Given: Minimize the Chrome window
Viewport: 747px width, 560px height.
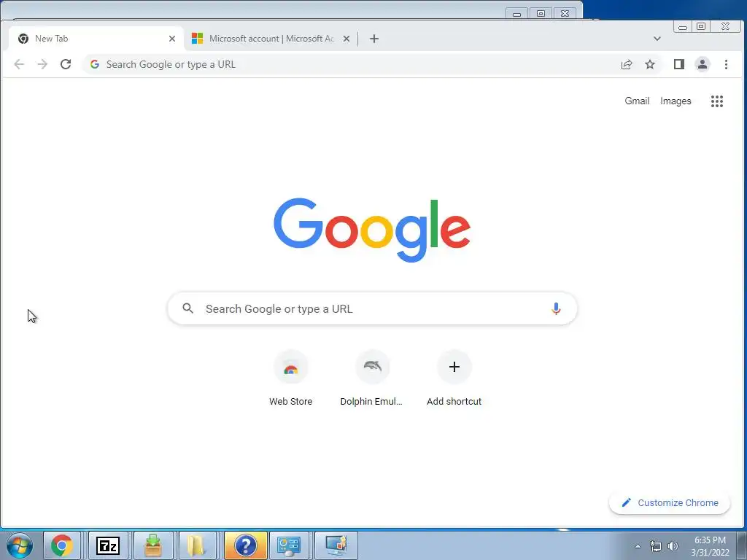Looking at the screenshot, I should [683, 27].
